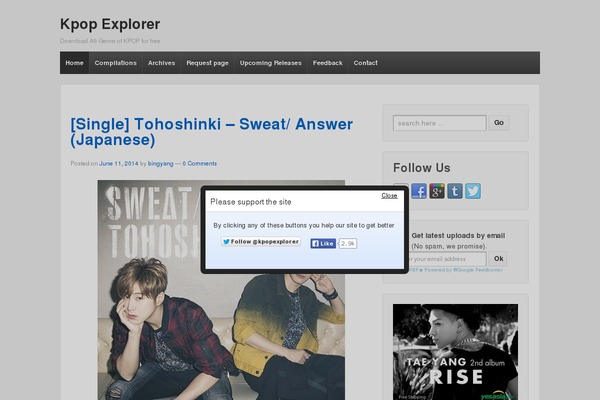
Task: Click Follow @kpopexplorer Twitter button
Action: click(261, 242)
